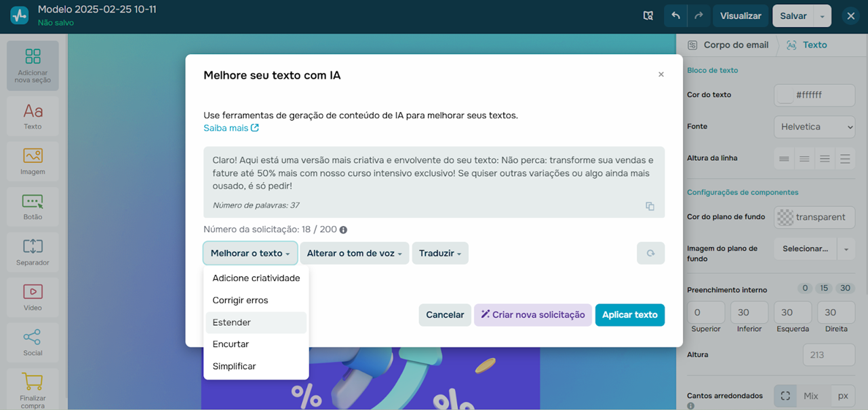Click the regenerate icon in the AI modal

click(x=650, y=253)
